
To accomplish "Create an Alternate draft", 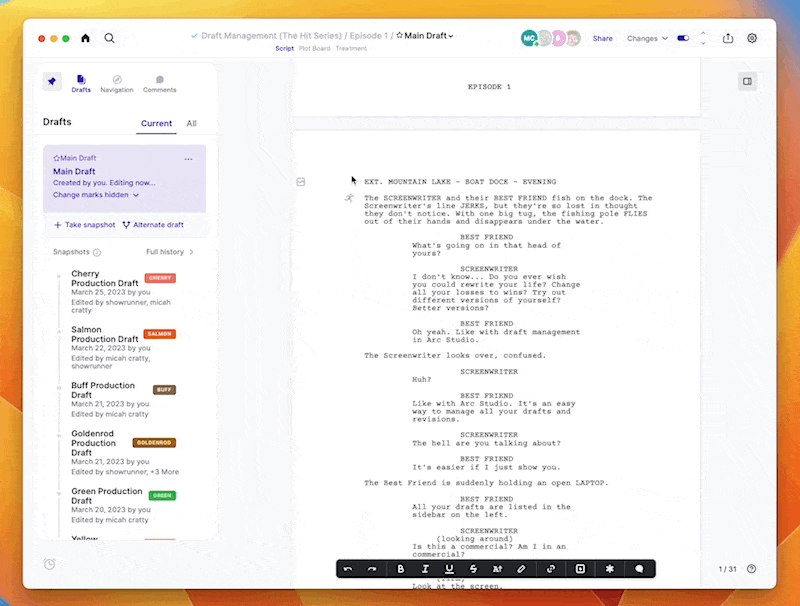I will pos(153,225).
